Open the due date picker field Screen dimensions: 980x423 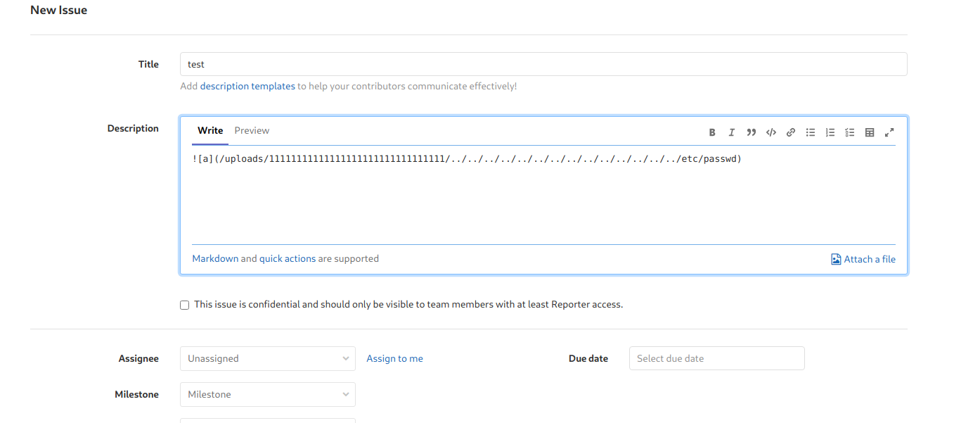(716, 358)
